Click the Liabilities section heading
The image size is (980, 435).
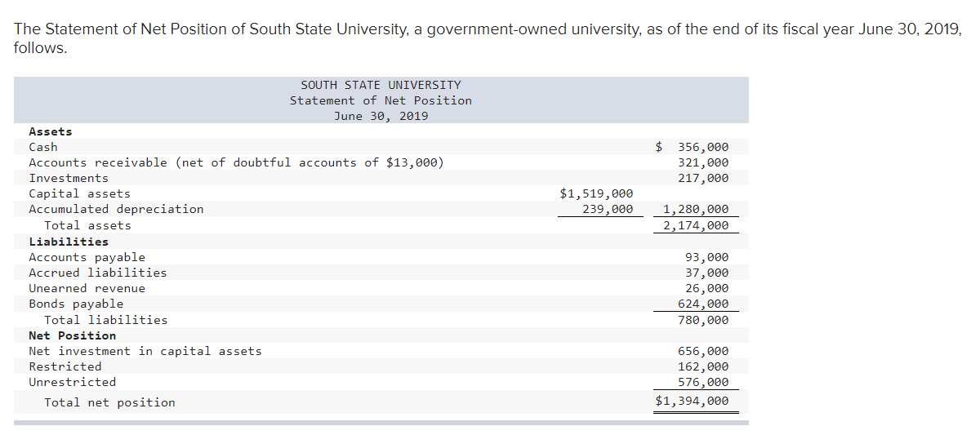click(69, 242)
